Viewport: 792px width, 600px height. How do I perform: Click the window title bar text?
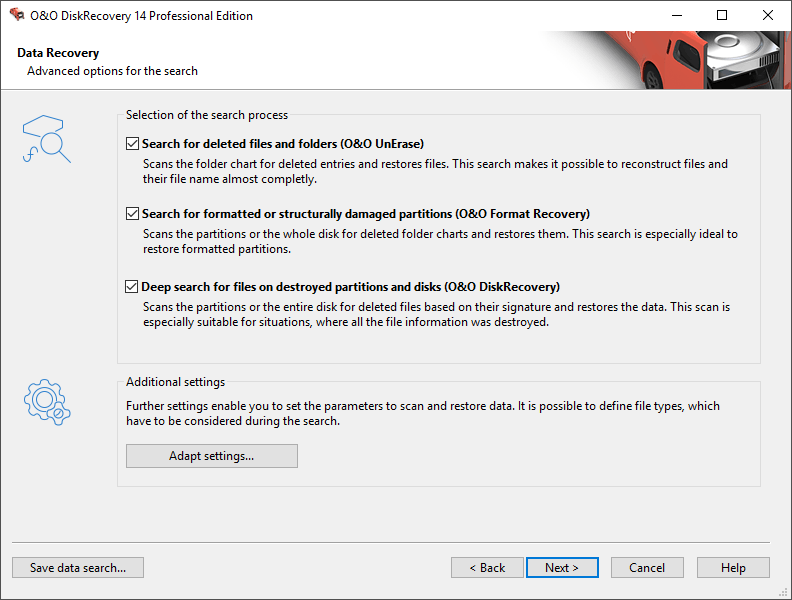[x=143, y=16]
